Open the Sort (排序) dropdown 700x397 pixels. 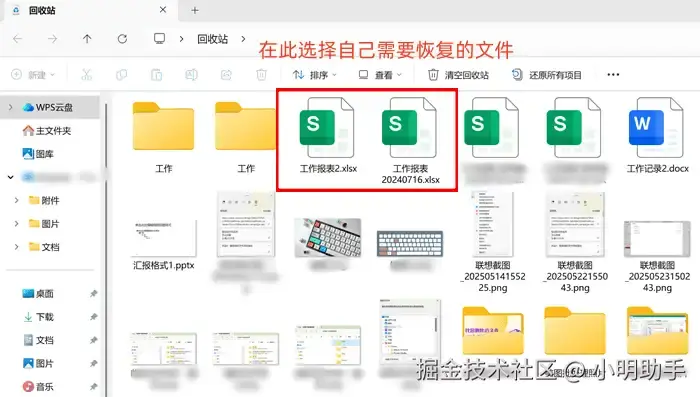point(314,75)
